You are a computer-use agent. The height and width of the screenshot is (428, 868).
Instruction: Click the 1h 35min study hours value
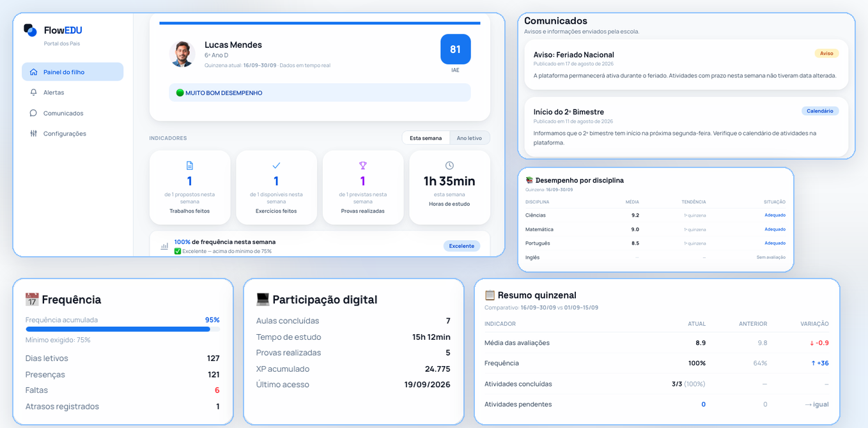click(449, 181)
